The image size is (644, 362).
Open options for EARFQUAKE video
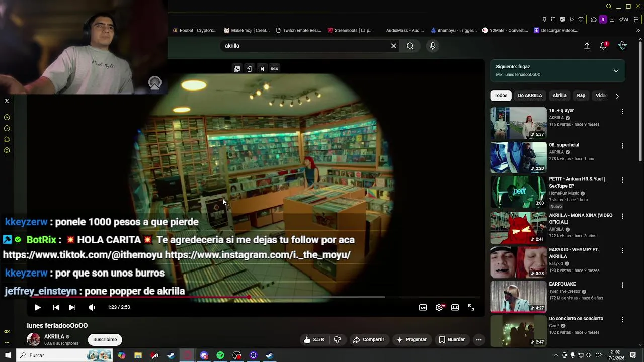click(622, 285)
